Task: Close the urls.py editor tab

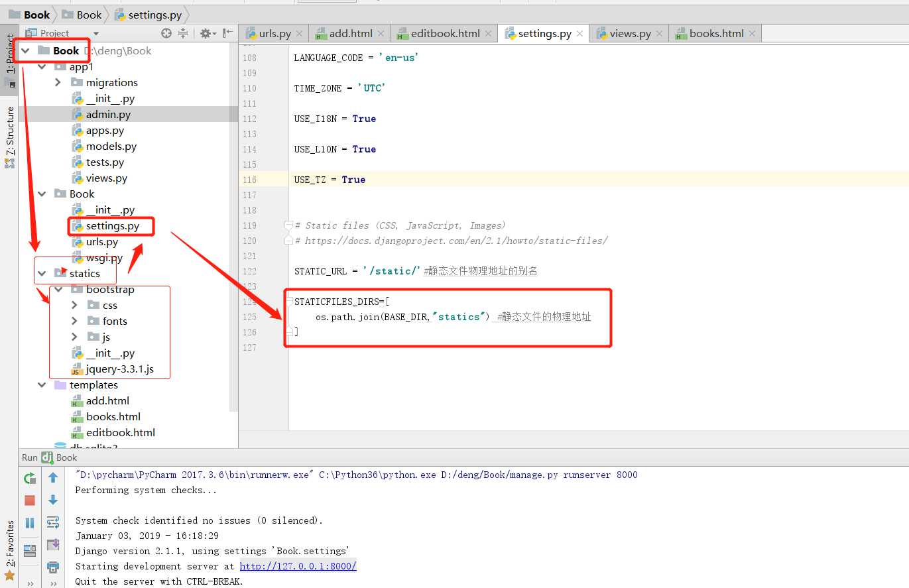Action: point(299,33)
